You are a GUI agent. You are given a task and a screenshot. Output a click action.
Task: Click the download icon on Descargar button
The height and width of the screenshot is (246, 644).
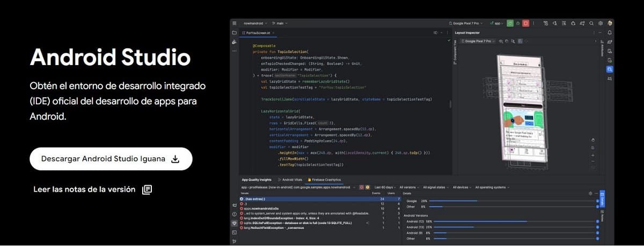point(175,159)
